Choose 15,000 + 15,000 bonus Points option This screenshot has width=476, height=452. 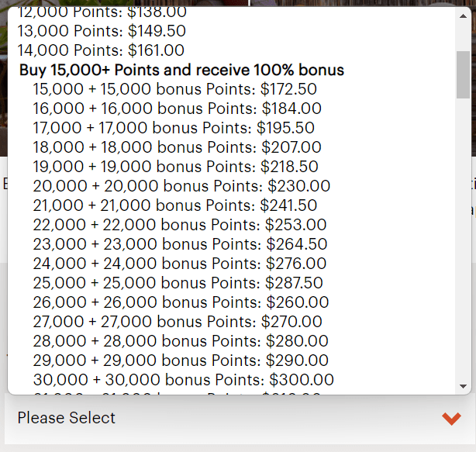[174, 89]
